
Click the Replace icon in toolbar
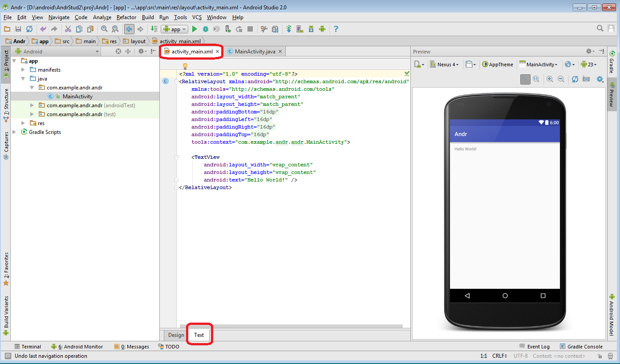pos(115,29)
